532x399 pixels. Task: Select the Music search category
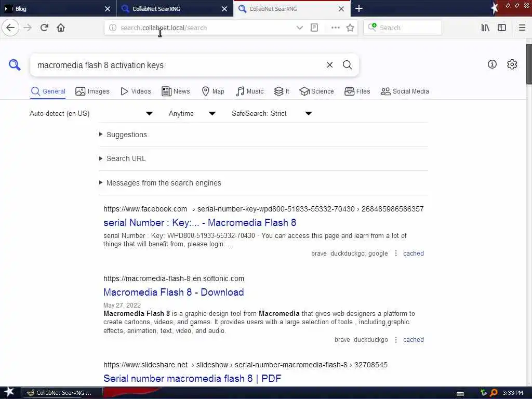pyautogui.click(x=250, y=91)
